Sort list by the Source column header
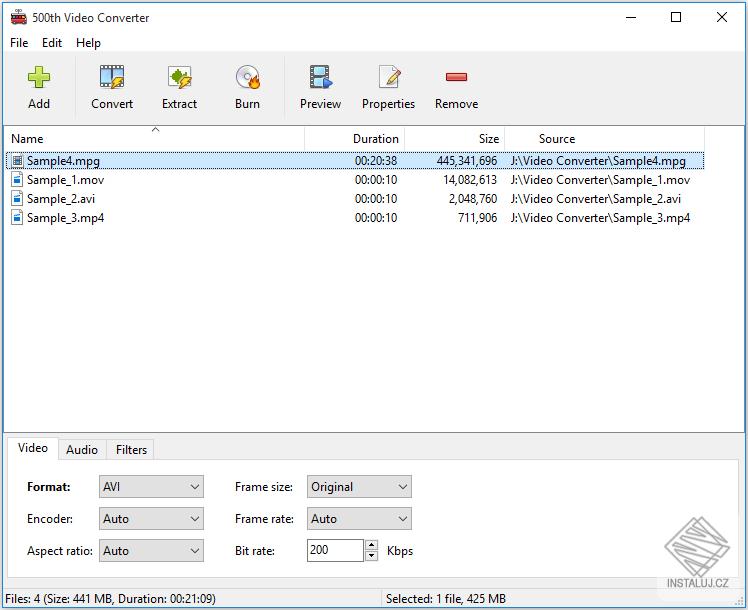This screenshot has width=748, height=610. [604, 139]
